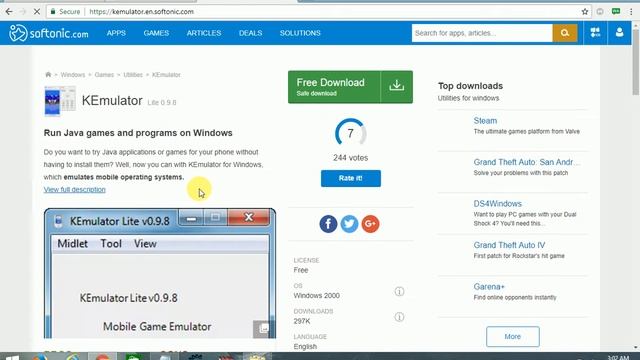Open the View full description link
640x360 pixels.
[75, 189]
